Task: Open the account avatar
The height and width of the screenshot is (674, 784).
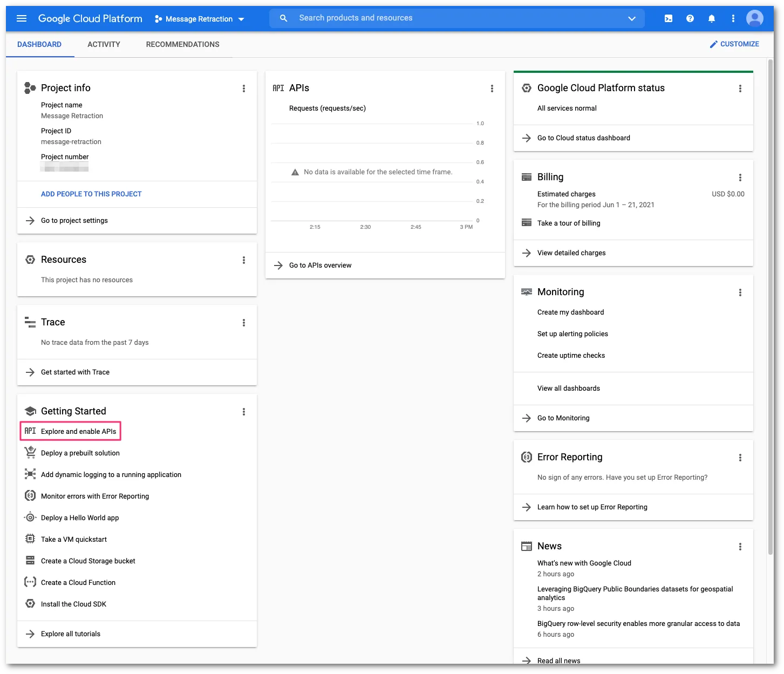Action: point(754,18)
